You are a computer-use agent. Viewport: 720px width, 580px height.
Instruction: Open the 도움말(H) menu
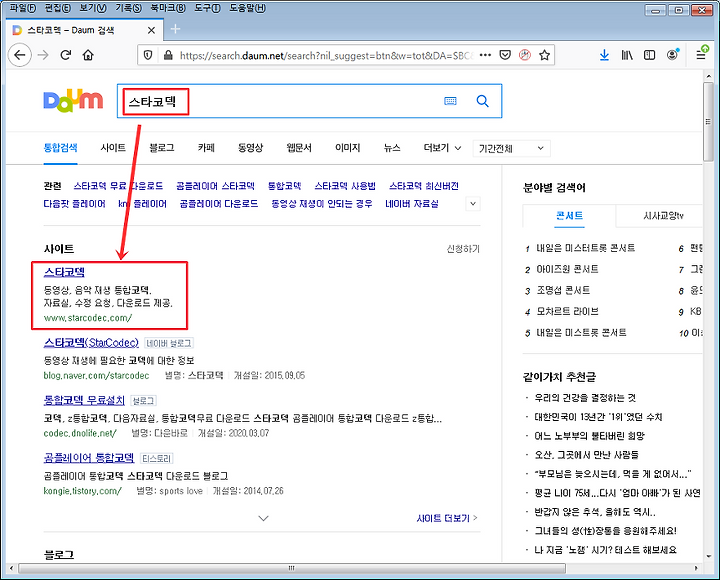(x=247, y=8)
